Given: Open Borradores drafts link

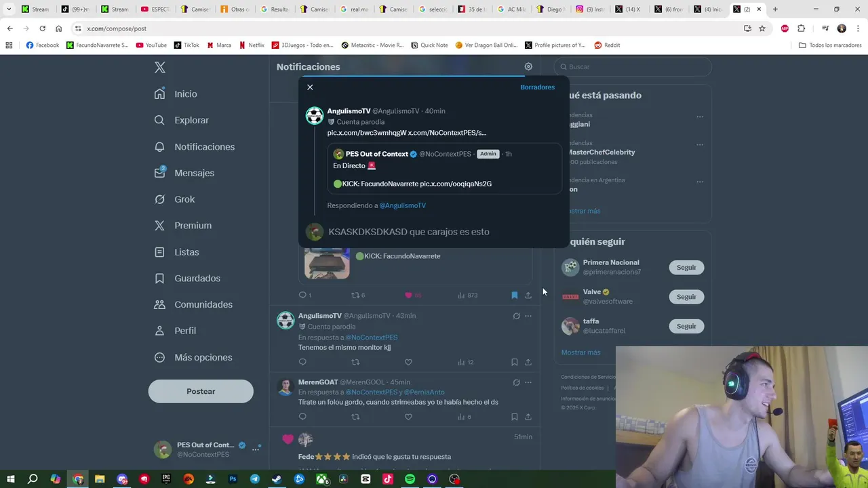Looking at the screenshot, I should pyautogui.click(x=537, y=87).
